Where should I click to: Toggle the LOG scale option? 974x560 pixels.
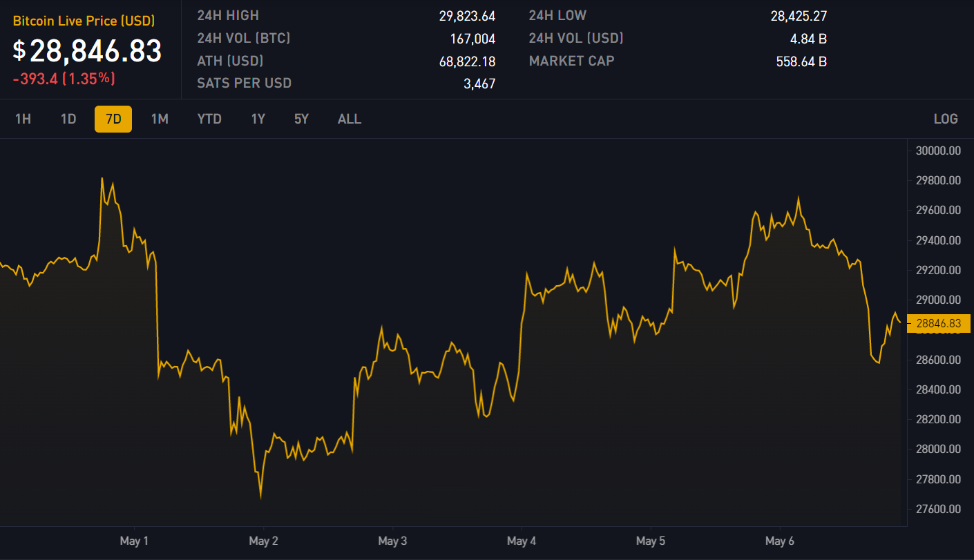pyautogui.click(x=946, y=119)
